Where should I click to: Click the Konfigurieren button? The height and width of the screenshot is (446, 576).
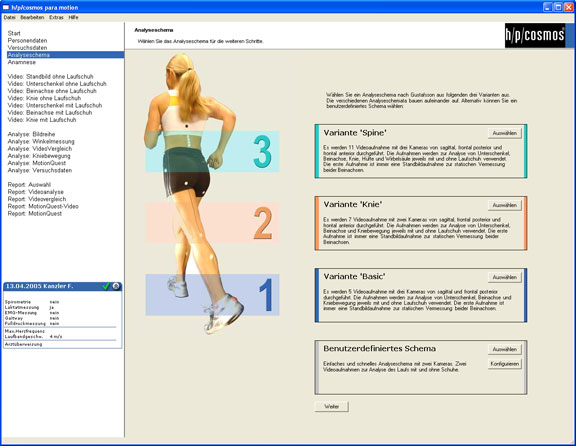pyautogui.click(x=505, y=364)
